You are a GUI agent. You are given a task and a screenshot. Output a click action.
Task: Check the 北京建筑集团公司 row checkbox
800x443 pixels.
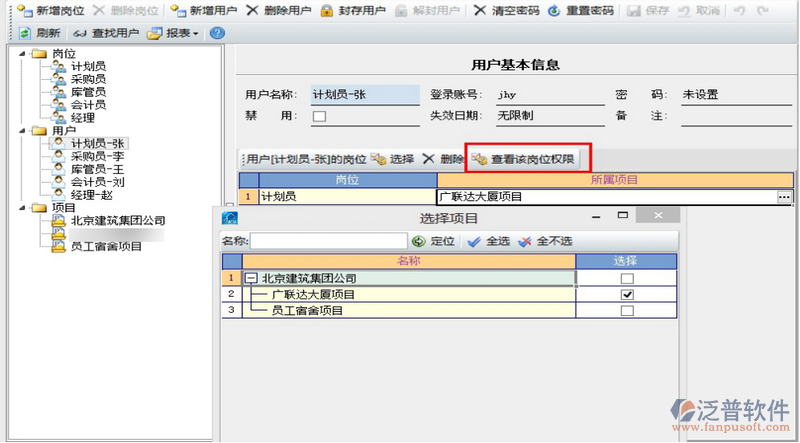[x=627, y=279]
